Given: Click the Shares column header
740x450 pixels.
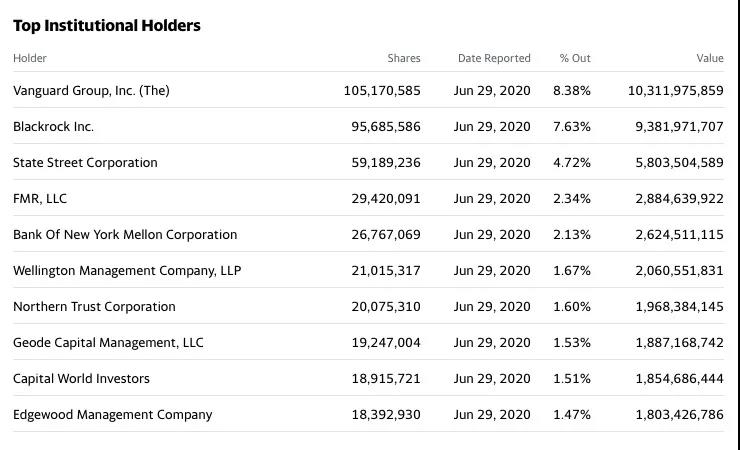Looking at the screenshot, I should pyautogui.click(x=404, y=58).
